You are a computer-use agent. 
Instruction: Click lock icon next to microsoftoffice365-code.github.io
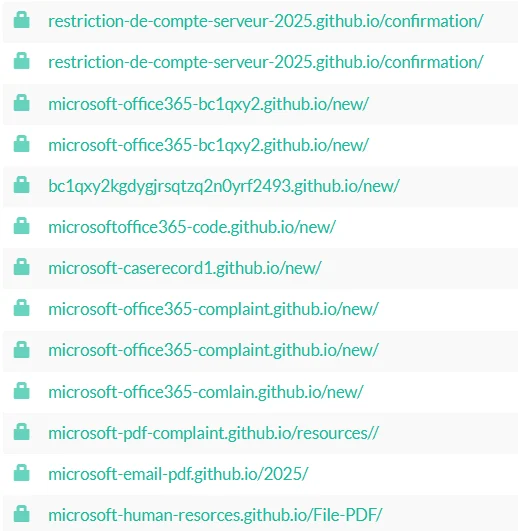coord(21,226)
